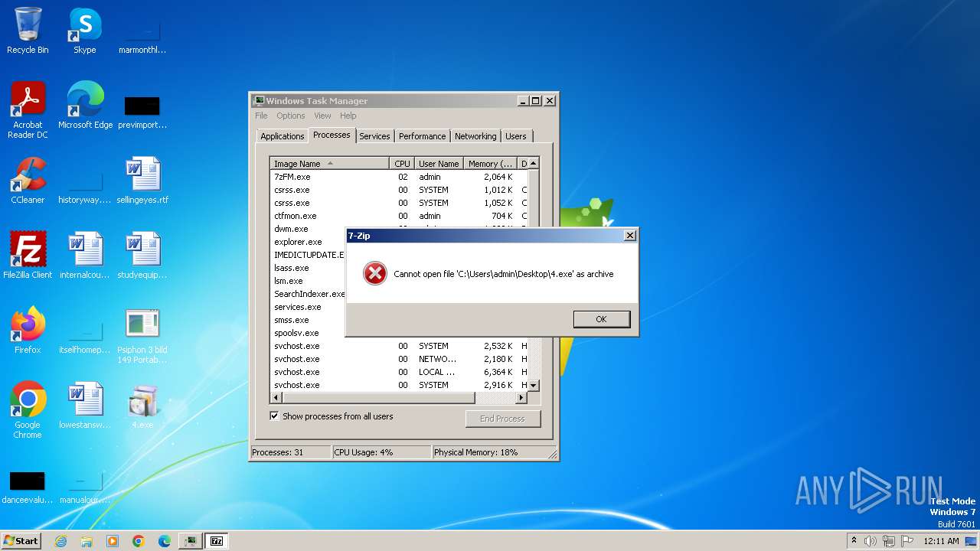Screen dimensions: 980x551
Task: Switch to the Performance tab
Action: pyautogui.click(x=422, y=136)
